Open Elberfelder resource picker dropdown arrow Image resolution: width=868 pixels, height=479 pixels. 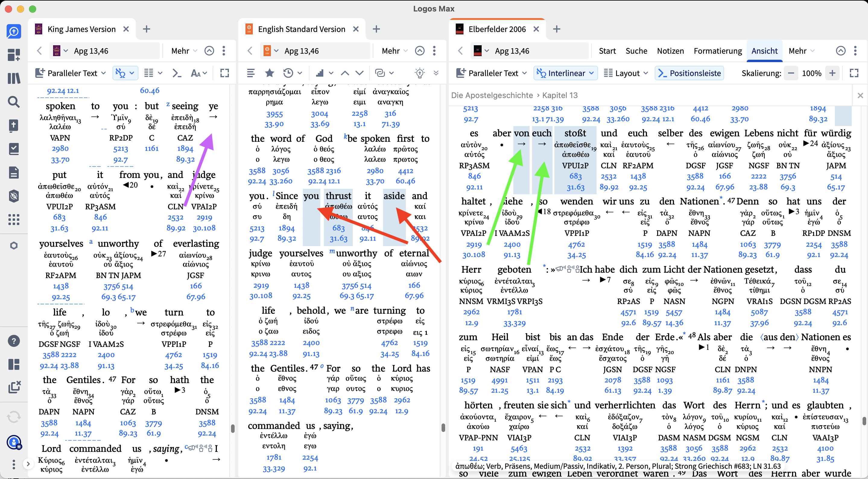coord(486,51)
